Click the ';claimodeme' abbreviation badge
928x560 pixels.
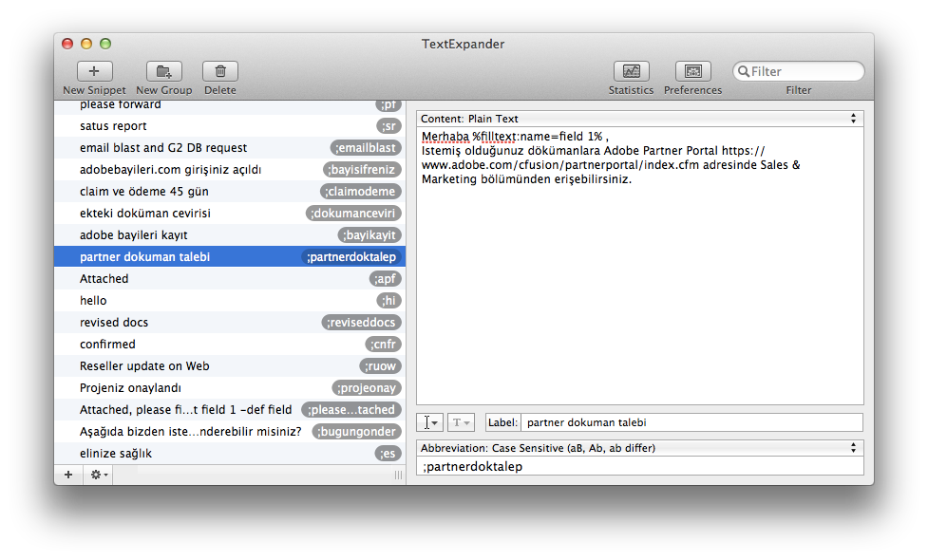[360, 192]
